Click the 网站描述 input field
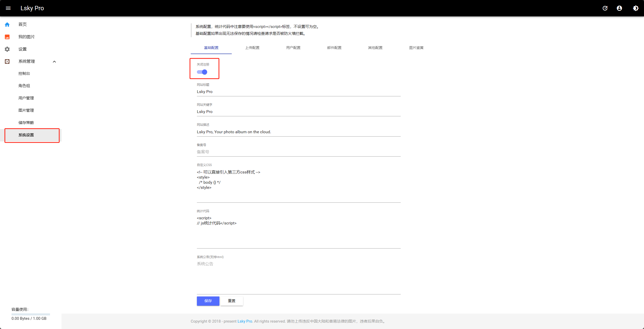 click(299, 132)
